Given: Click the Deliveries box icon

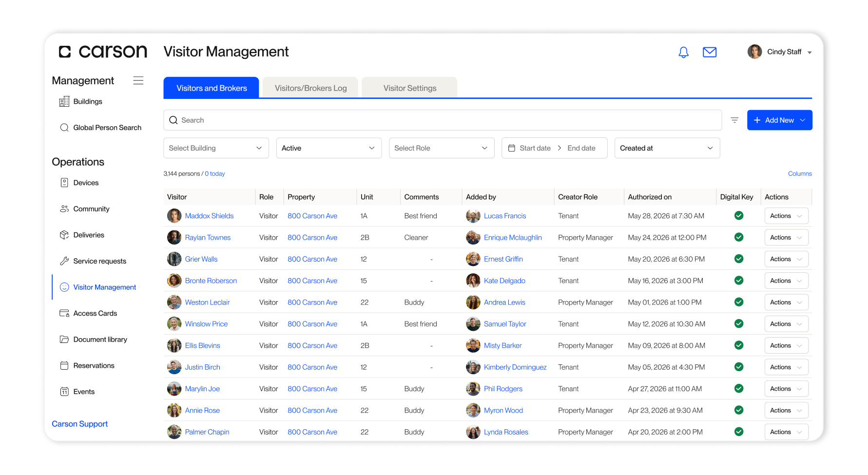Looking at the screenshot, I should click(64, 235).
